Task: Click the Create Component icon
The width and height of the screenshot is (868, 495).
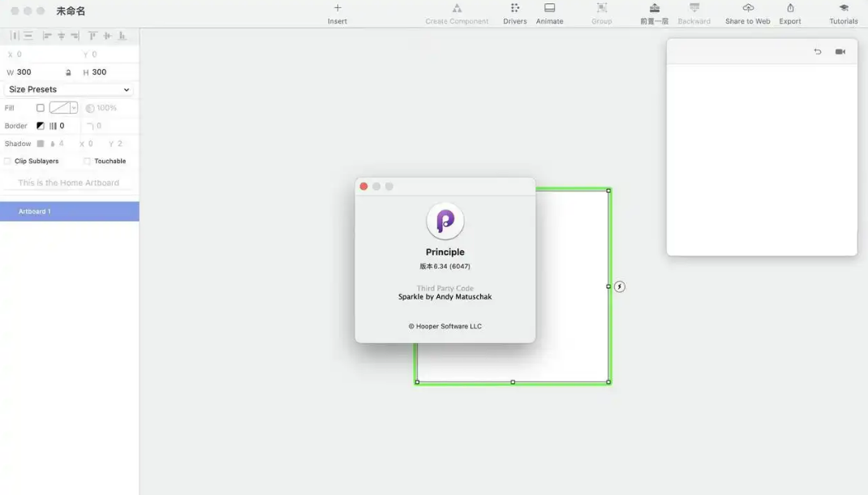Action: click(457, 8)
